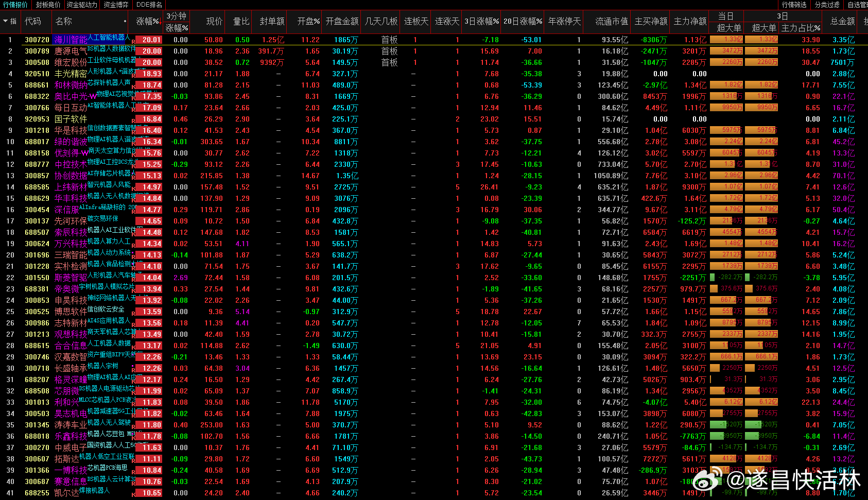Open the 封板竞价 tab
The height and width of the screenshot is (500, 868).
(x=48, y=5)
